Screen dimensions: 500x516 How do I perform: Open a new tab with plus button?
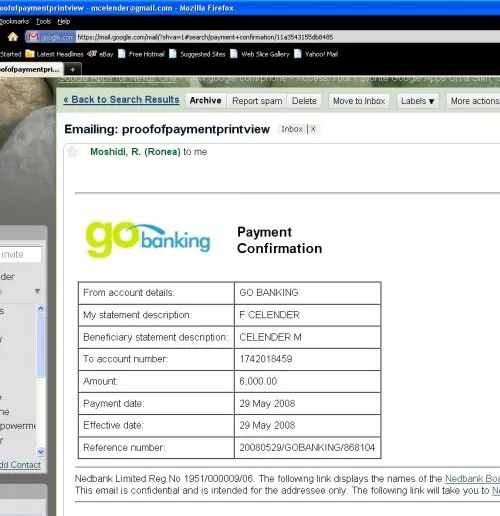pos(73,70)
